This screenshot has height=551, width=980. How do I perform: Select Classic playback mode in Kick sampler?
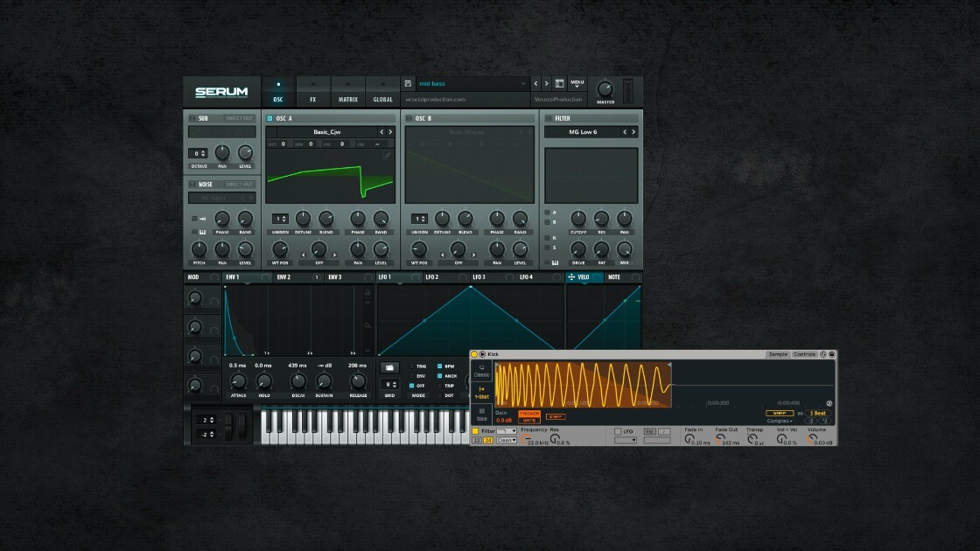(x=481, y=371)
